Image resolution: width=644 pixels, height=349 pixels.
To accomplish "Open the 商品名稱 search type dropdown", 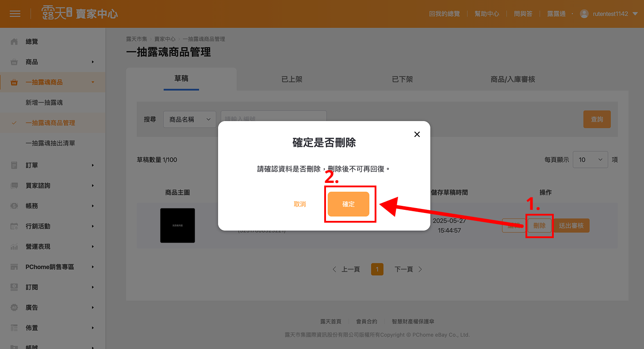I will pos(190,119).
